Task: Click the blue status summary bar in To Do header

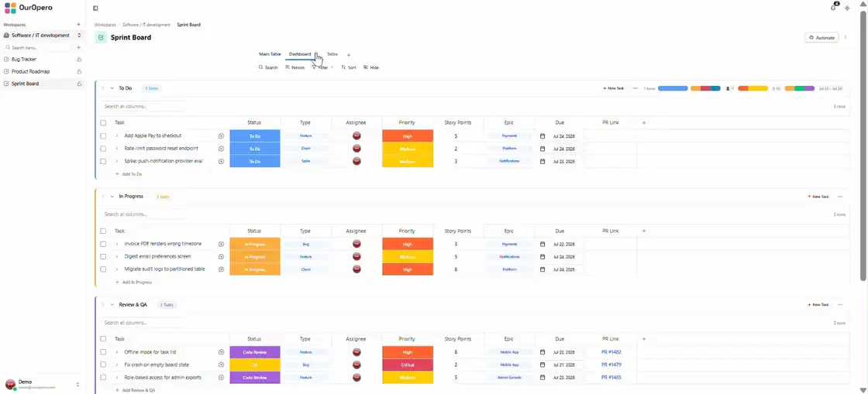Action: (x=673, y=88)
